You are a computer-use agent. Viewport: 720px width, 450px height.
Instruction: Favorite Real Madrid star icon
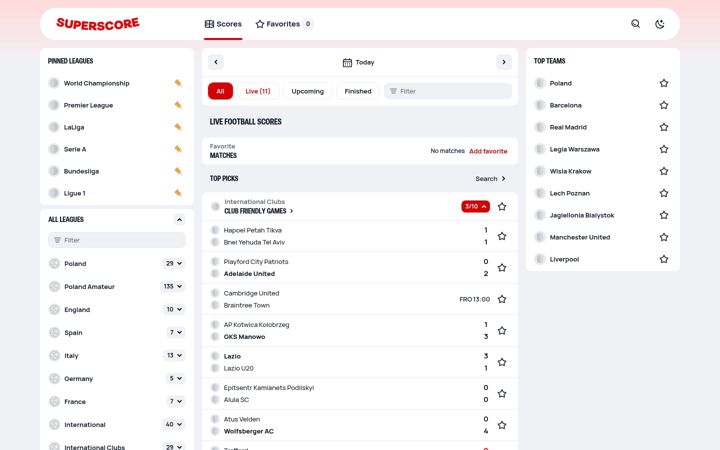664,127
